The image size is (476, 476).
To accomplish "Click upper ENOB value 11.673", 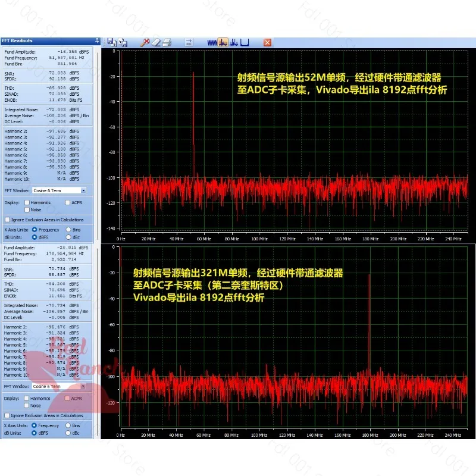I will pos(57,100).
